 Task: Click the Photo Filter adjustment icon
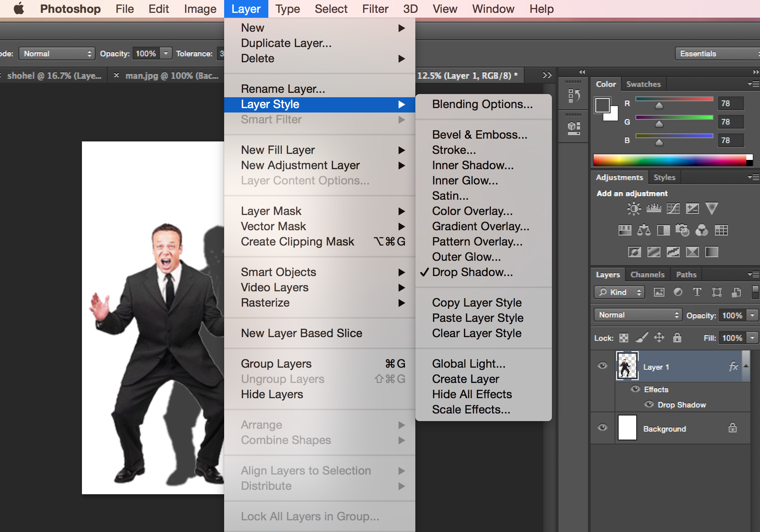pos(682,230)
